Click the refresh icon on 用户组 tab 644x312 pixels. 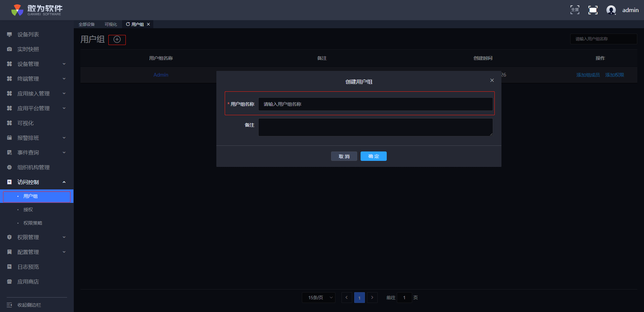coord(128,24)
